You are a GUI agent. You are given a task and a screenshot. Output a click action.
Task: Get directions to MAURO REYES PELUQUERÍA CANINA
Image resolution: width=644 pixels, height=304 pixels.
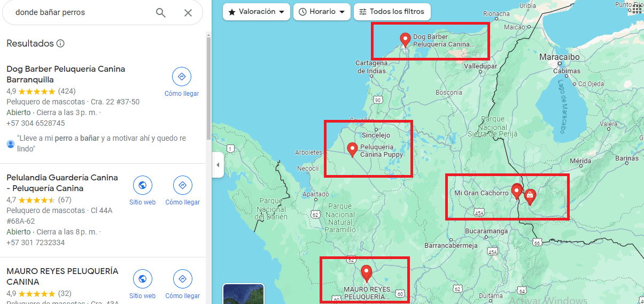182,279
